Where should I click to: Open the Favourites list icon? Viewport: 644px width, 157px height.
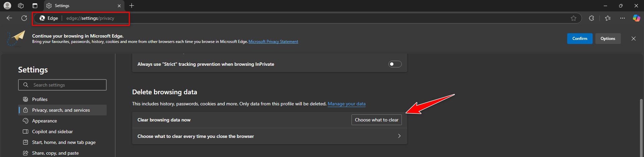pyautogui.click(x=608, y=18)
